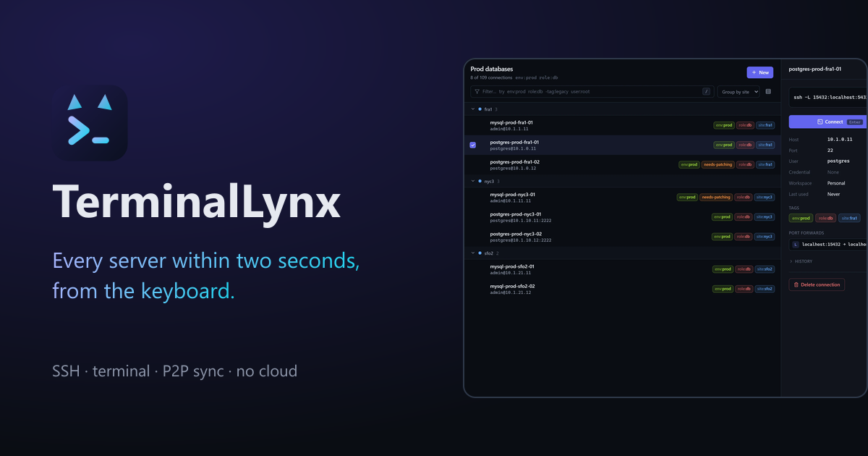Click the localhost:15432 port forward entry

829,245
